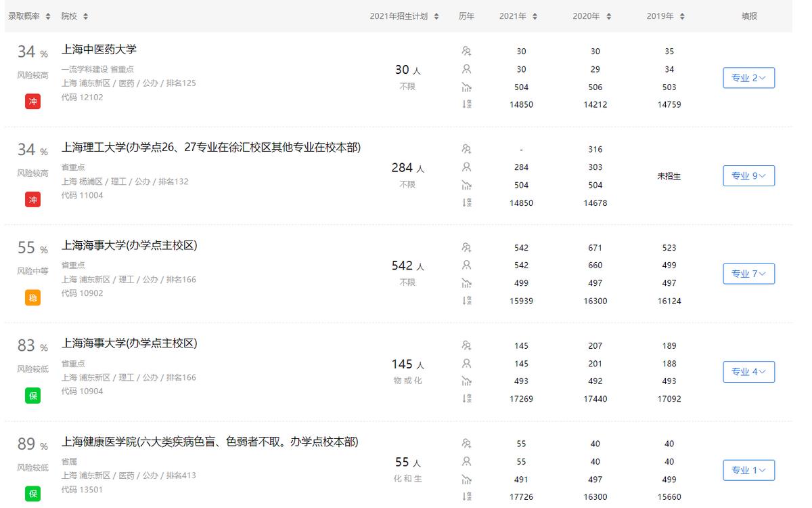Click enrollment plan icon in 上海健康医学院 row
Image resolution: width=812 pixels, height=508 pixels.
coord(466,444)
